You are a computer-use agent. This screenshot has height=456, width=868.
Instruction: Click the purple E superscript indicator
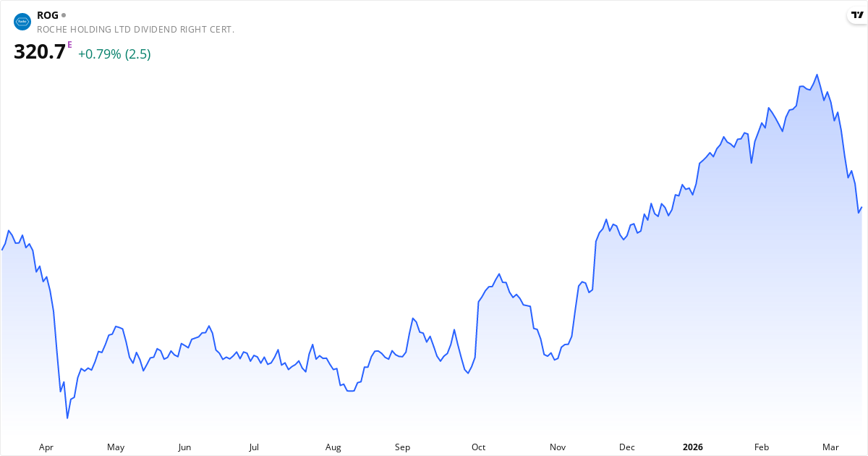[69, 45]
